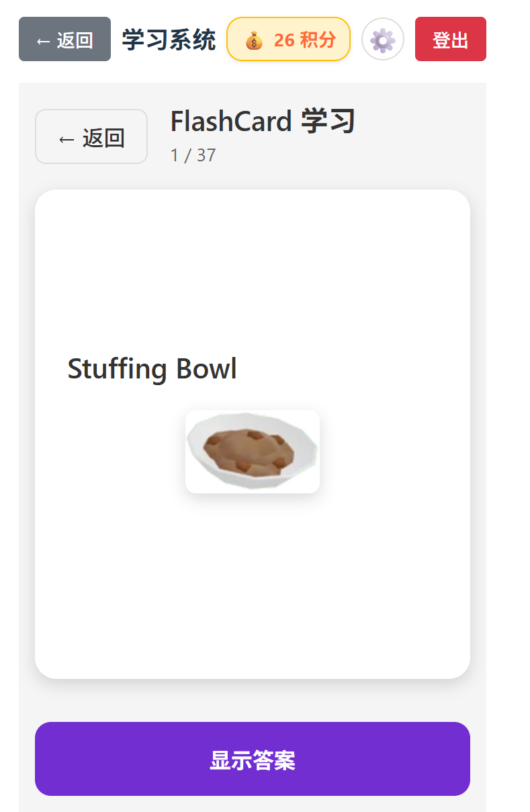Open settings via the gear icon
Viewport: 530px width, 812px height.
pyautogui.click(x=383, y=40)
